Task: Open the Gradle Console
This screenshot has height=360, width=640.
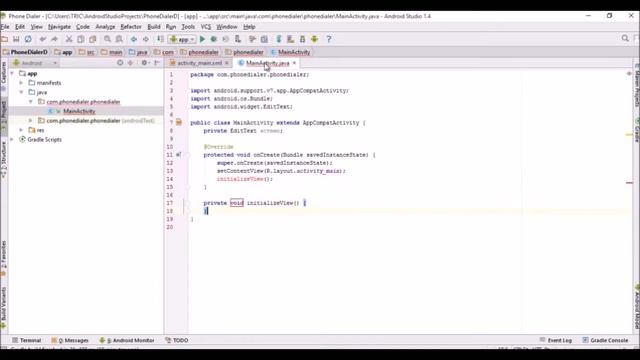Action: coord(605,340)
